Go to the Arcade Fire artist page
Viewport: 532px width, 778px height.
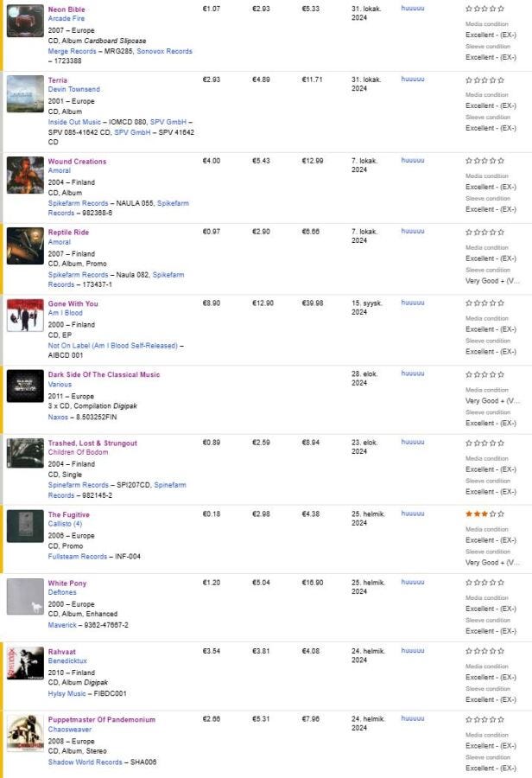pos(66,18)
